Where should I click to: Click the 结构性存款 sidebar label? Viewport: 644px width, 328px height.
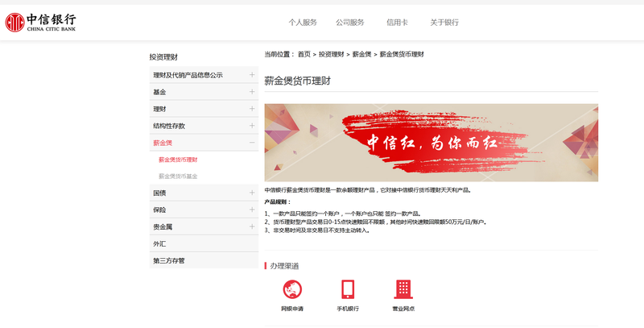coord(169,126)
